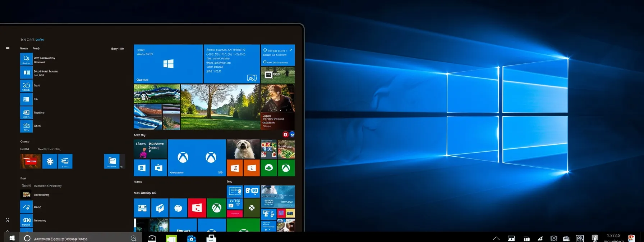Open the list entry with the small photo thumbnail

[26, 194]
